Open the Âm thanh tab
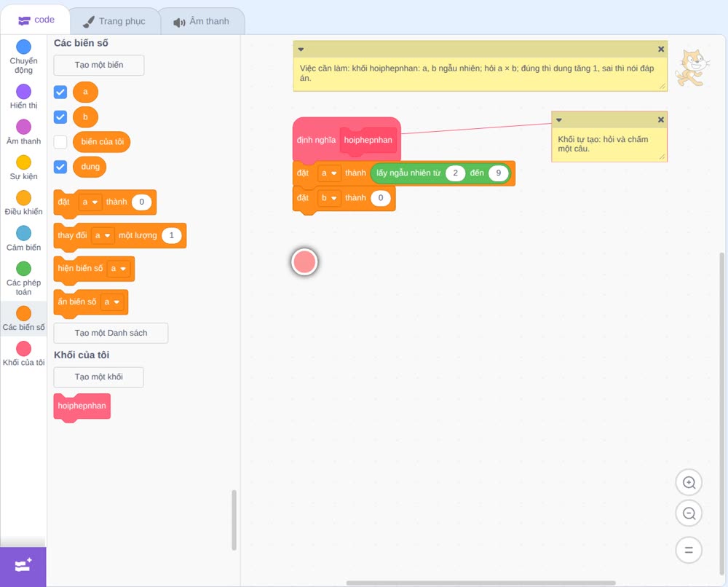The height and width of the screenshot is (587, 728). 202,21
